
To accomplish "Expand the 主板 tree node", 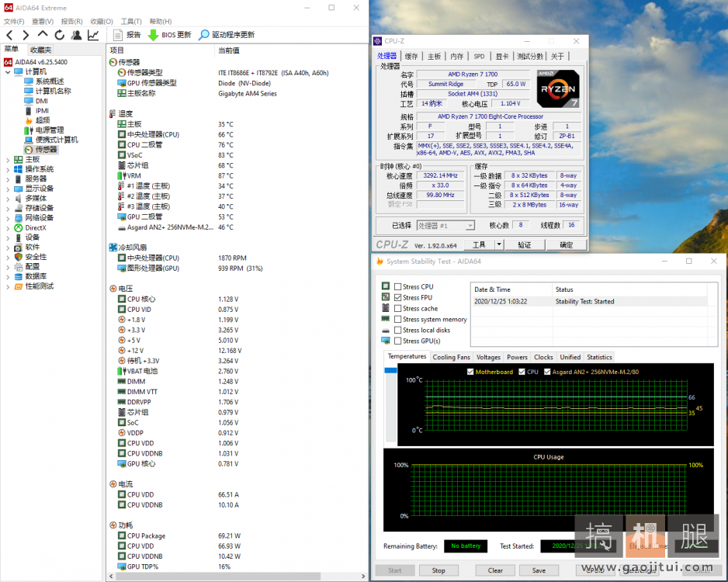I will tap(8, 160).
